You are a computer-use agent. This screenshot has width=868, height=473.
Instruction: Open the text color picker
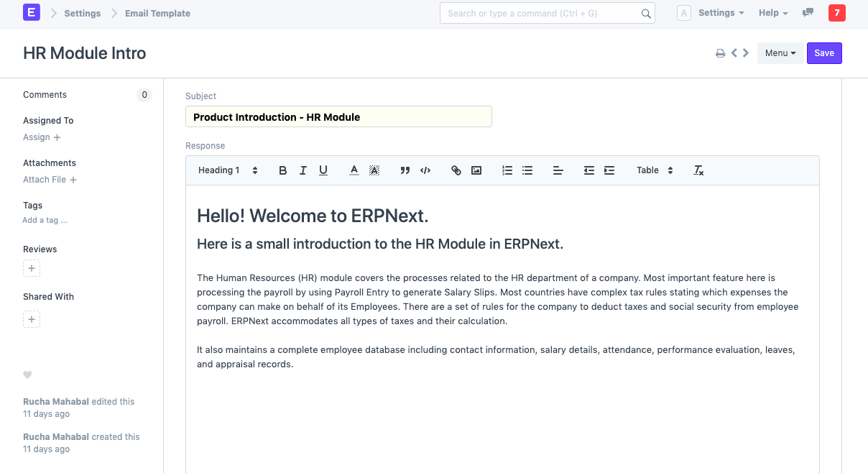coord(354,170)
